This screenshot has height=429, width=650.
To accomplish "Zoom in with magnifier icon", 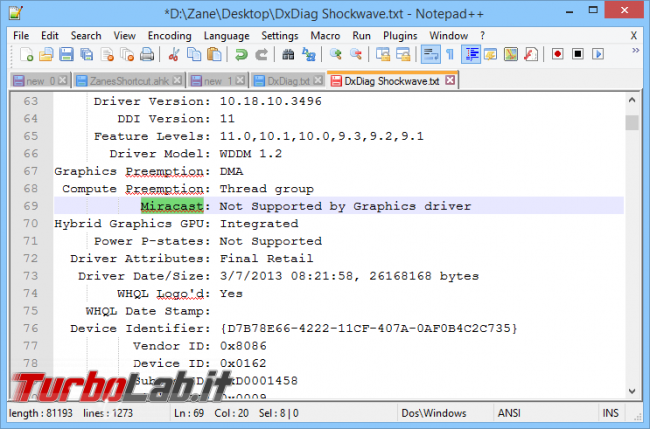I will tap(335, 54).
